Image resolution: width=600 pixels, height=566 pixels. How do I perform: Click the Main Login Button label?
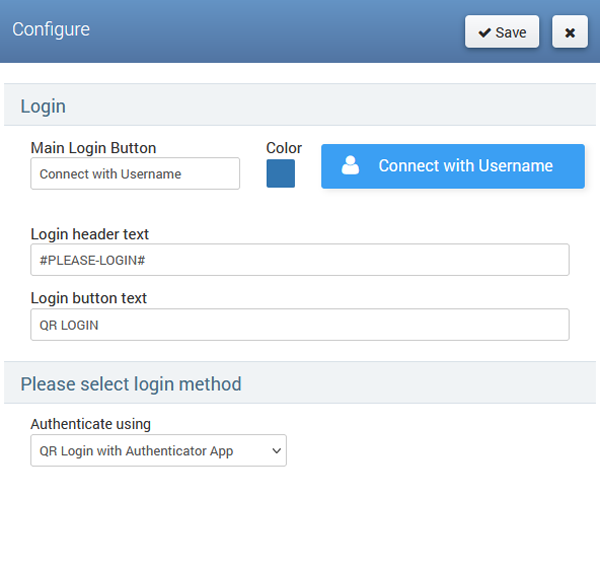tap(93, 148)
